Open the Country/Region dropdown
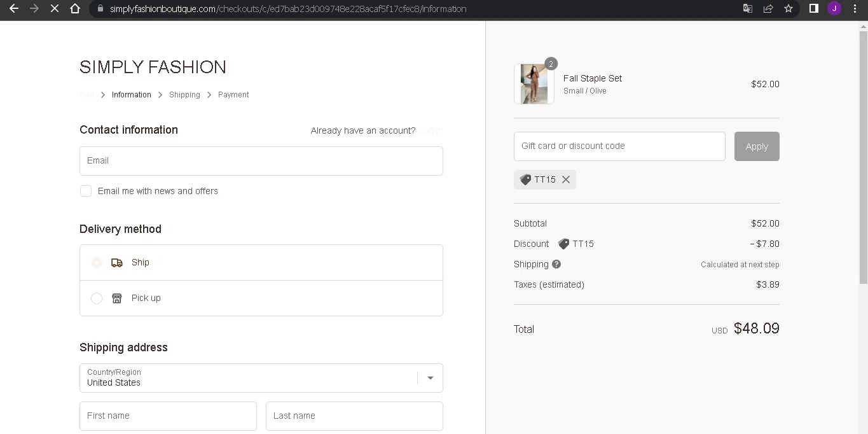 [x=261, y=378]
